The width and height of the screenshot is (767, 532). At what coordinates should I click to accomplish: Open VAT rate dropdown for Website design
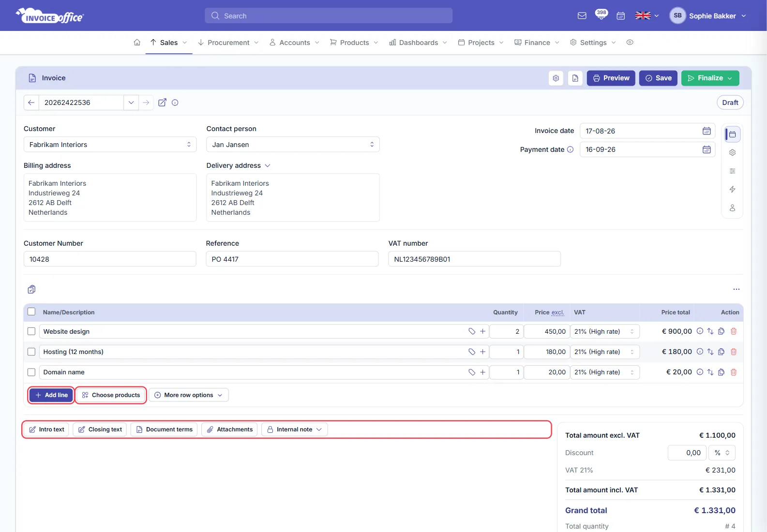pos(605,332)
